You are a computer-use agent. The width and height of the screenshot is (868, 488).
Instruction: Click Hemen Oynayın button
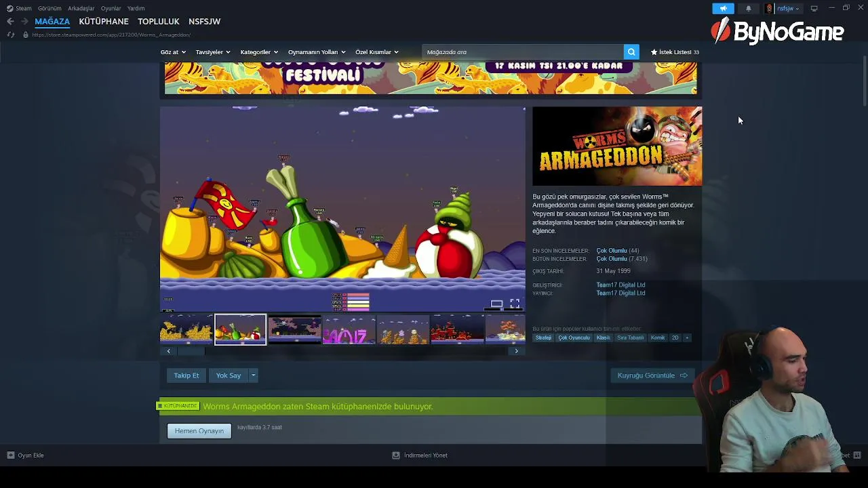click(x=199, y=431)
